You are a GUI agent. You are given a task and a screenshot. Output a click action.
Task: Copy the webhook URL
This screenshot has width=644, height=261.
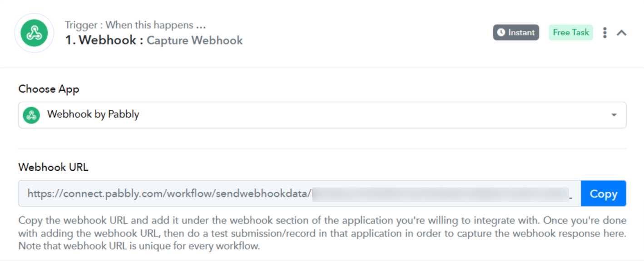604,194
